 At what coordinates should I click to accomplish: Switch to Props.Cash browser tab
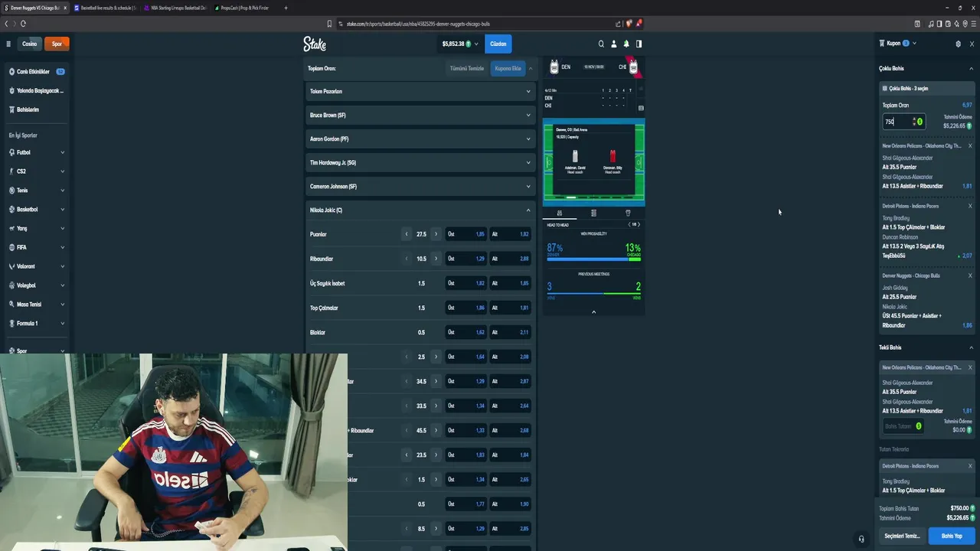[x=243, y=8]
